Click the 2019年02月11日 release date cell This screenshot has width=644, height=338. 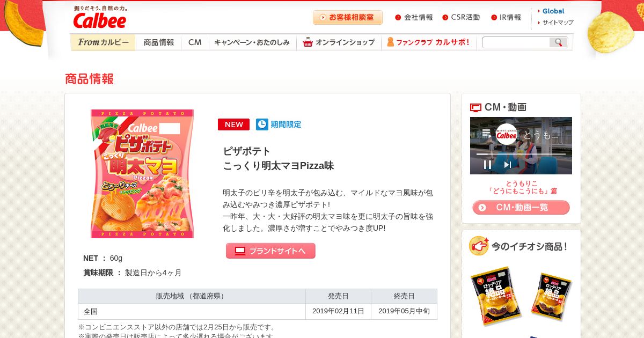[338, 312]
